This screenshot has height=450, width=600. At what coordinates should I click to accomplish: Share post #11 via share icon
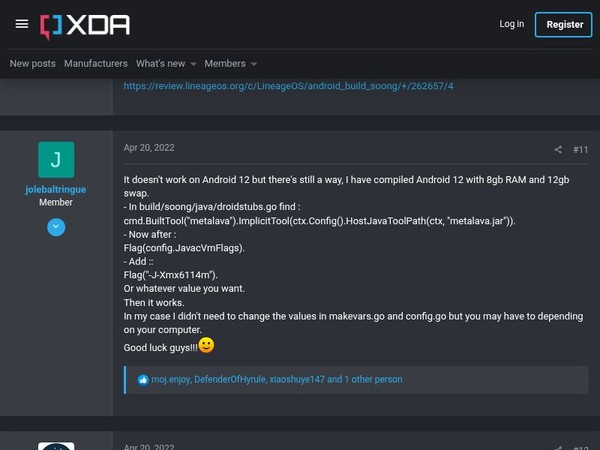558,150
